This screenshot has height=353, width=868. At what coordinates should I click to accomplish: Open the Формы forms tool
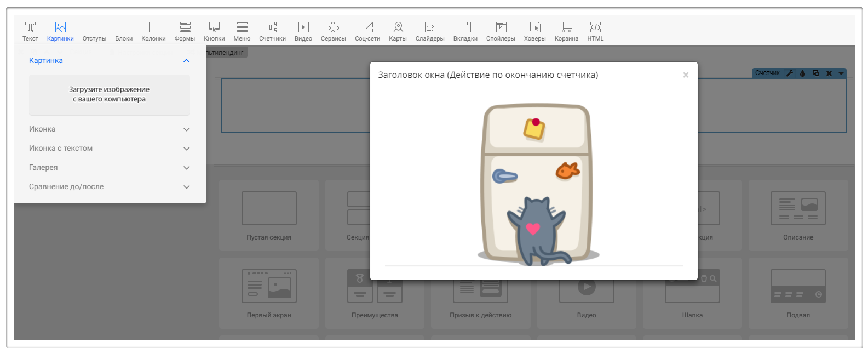(185, 31)
